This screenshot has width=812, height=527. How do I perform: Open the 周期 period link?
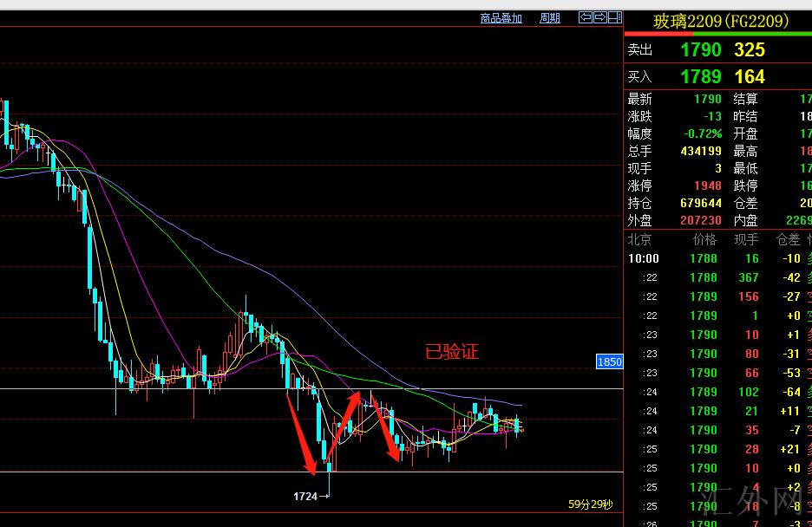(x=549, y=18)
